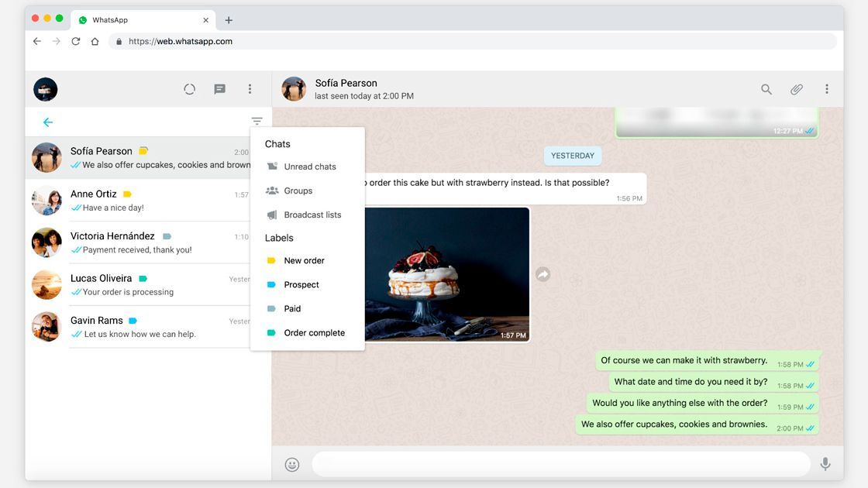This screenshot has width=868, height=488.
Task: Open the cake image thumbnail
Action: point(446,274)
